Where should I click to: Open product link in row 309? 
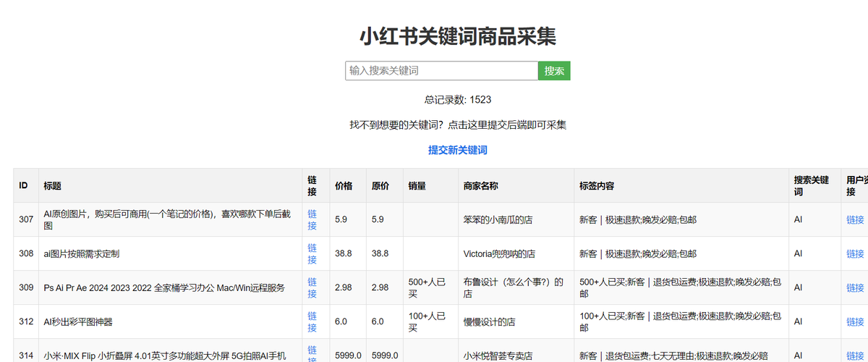(312, 287)
